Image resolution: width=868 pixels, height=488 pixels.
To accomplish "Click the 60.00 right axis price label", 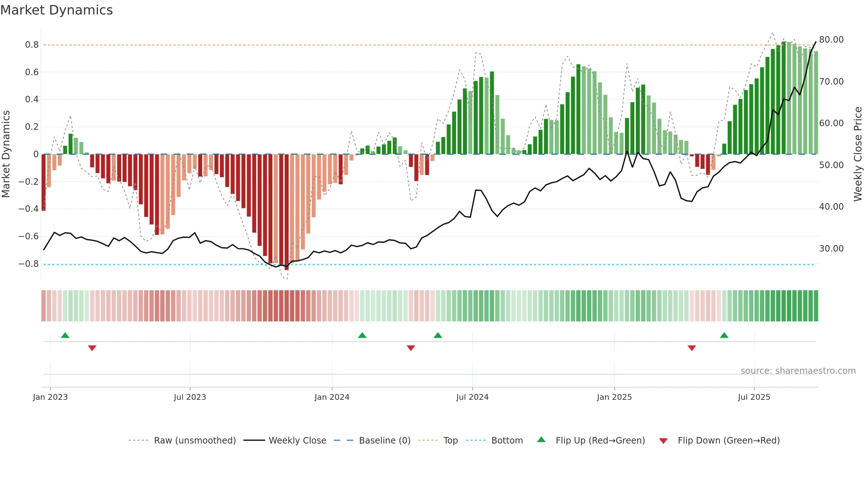I will (831, 123).
